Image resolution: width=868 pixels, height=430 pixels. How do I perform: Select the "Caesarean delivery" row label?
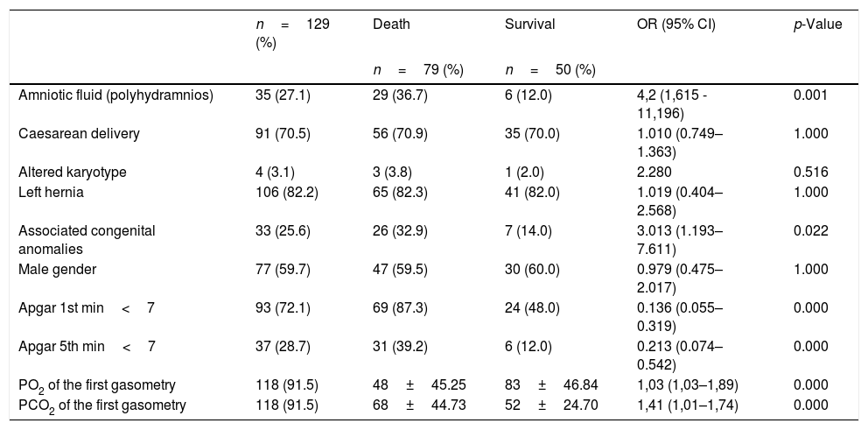79,134
